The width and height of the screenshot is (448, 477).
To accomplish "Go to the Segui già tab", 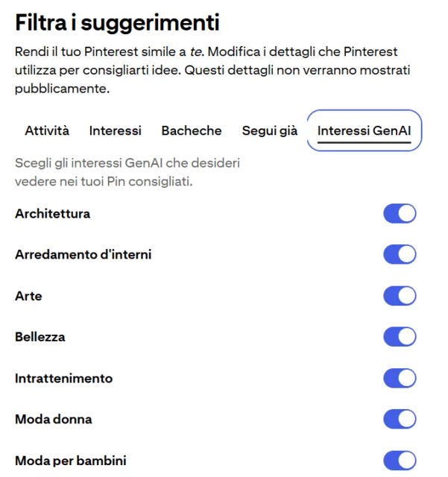I will coord(269,130).
